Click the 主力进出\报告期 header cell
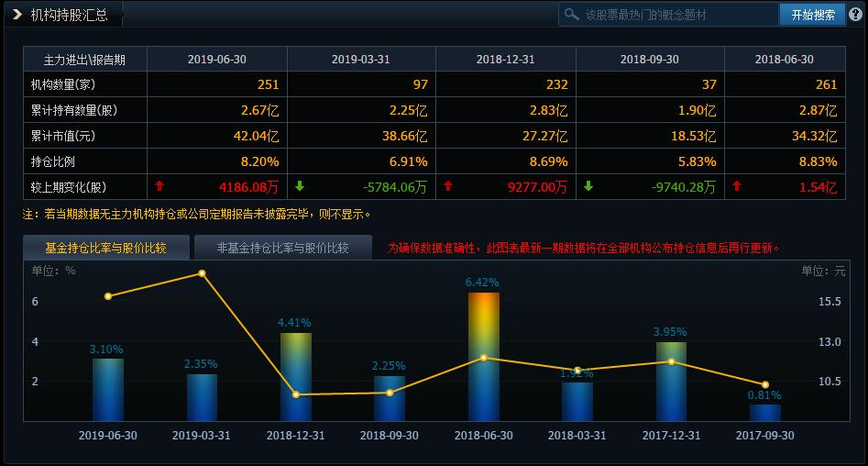868x466 pixels. (x=84, y=60)
